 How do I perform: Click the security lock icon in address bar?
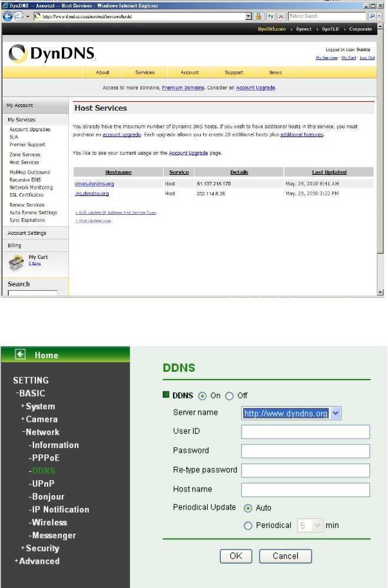click(258, 16)
